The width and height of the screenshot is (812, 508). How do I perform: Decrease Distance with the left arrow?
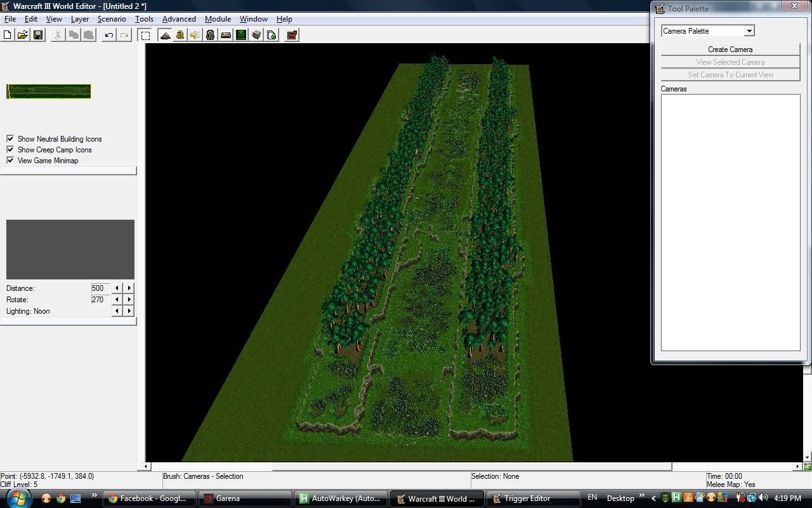click(117, 288)
